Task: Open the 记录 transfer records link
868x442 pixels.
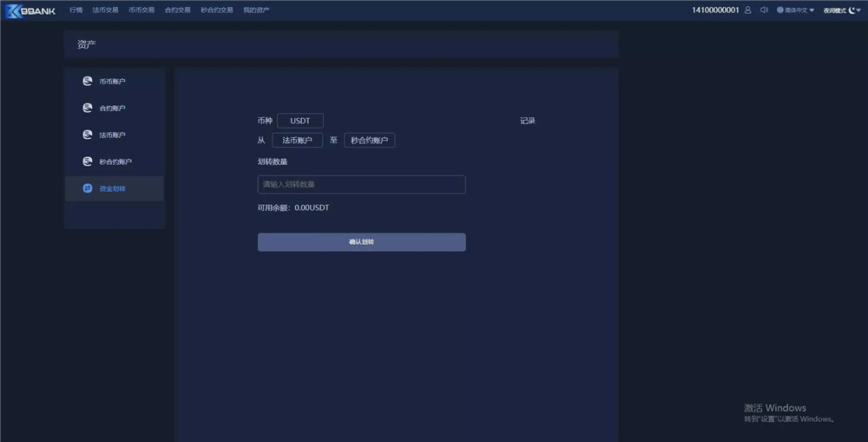Action: (x=528, y=121)
